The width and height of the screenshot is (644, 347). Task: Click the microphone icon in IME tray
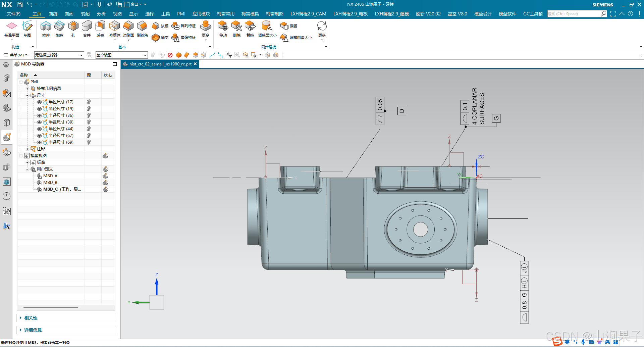click(x=583, y=342)
